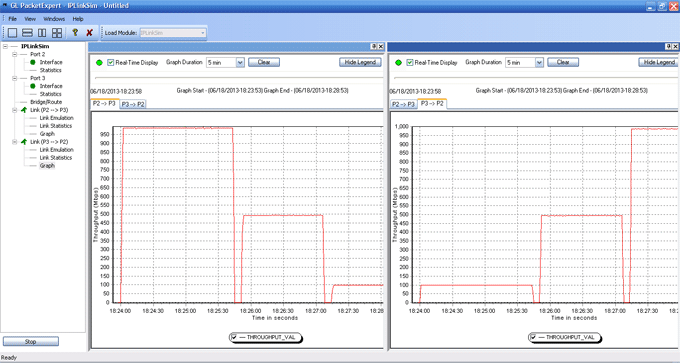This screenshot has width=680, height=363.
Task: Collapse the Port 3 tree node
Action: pyautogui.click(x=14, y=78)
